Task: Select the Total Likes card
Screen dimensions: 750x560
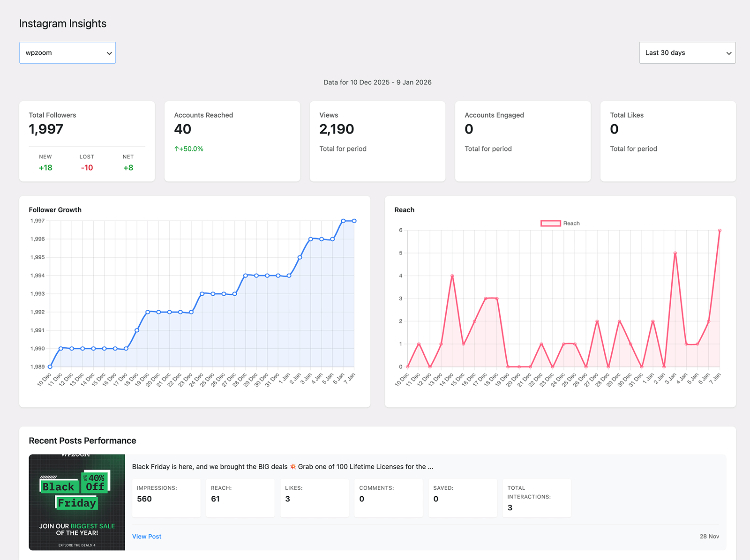Action: (667, 141)
